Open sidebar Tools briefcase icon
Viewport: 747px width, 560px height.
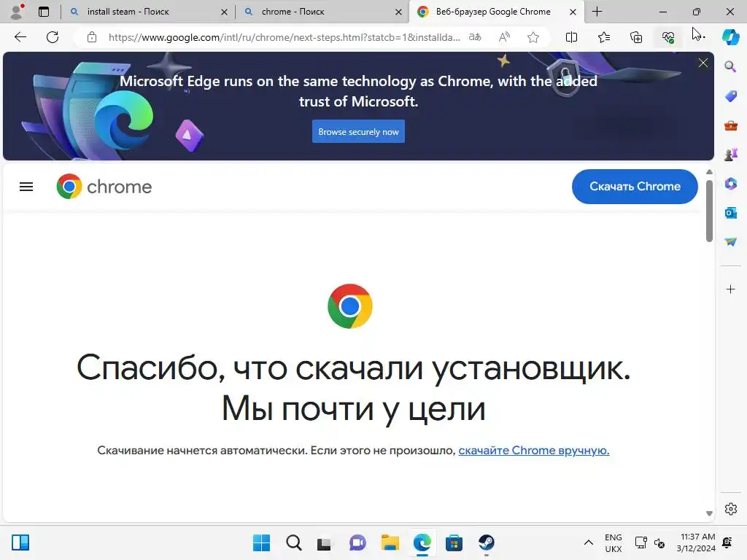click(730, 125)
